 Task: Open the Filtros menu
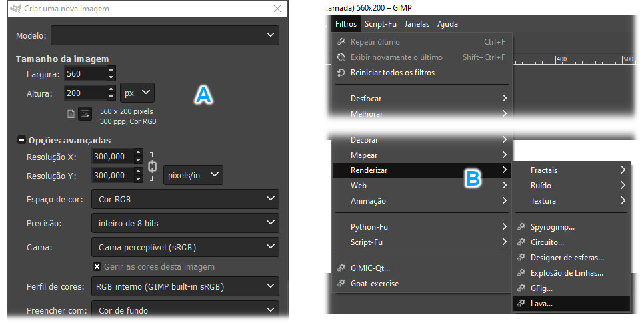pos(346,24)
